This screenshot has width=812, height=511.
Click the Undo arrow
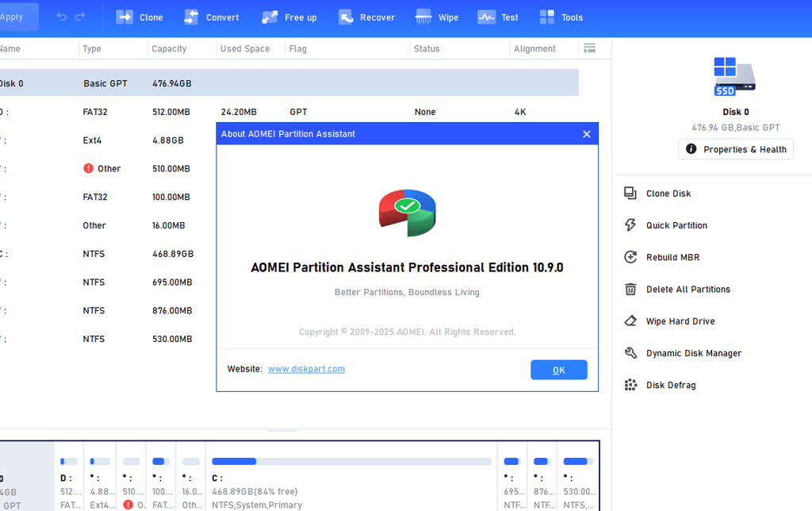[62, 17]
